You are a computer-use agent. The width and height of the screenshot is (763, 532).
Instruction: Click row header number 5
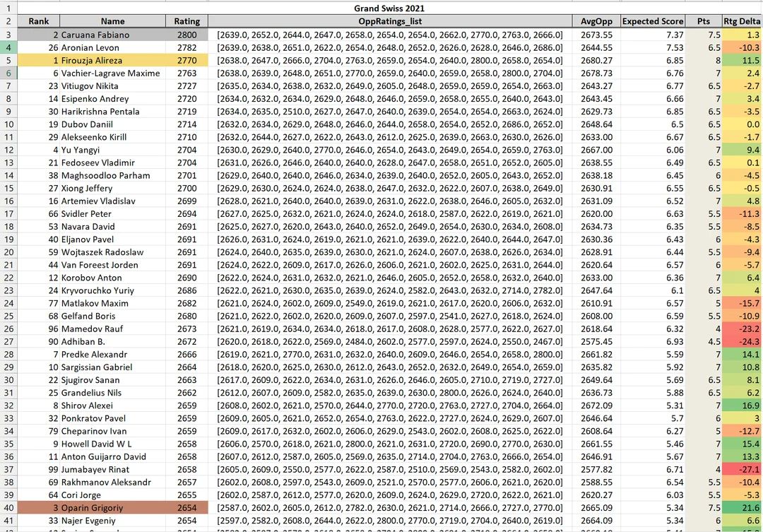point(8,61)
